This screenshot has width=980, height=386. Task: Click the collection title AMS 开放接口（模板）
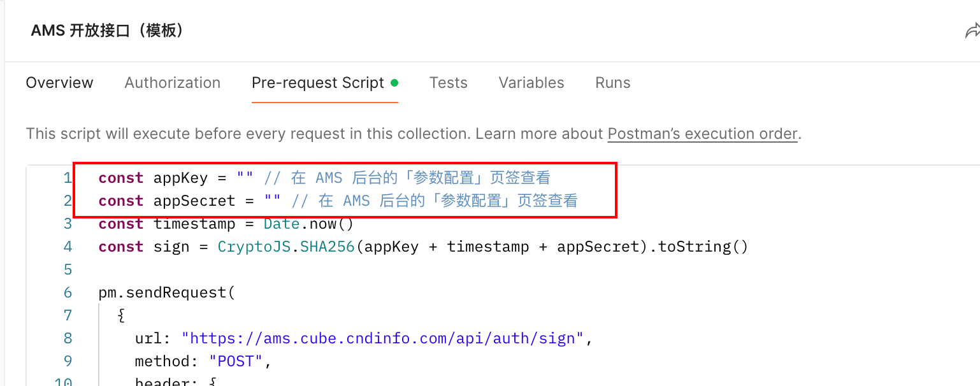pos(108,31)
